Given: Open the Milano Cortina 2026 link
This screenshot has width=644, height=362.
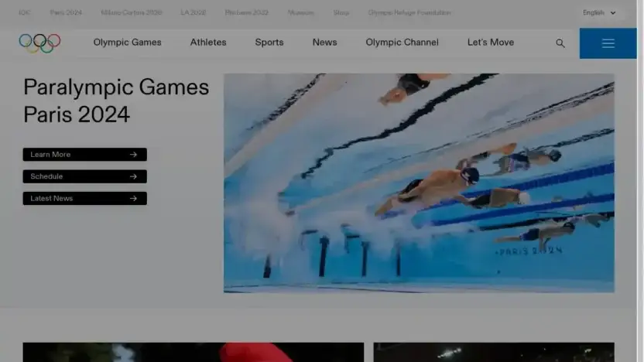Looking at the screenshot, I should (132, 12).
